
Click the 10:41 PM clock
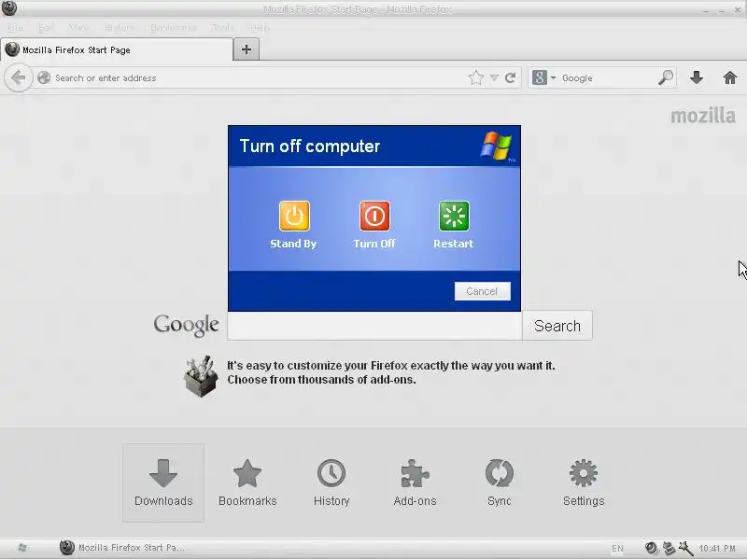717,549
